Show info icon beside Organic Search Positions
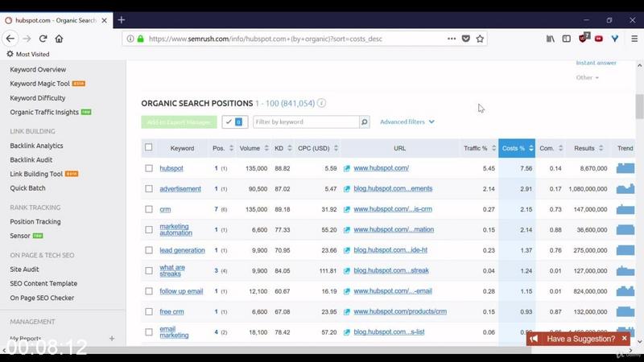 tap(321, 103)
